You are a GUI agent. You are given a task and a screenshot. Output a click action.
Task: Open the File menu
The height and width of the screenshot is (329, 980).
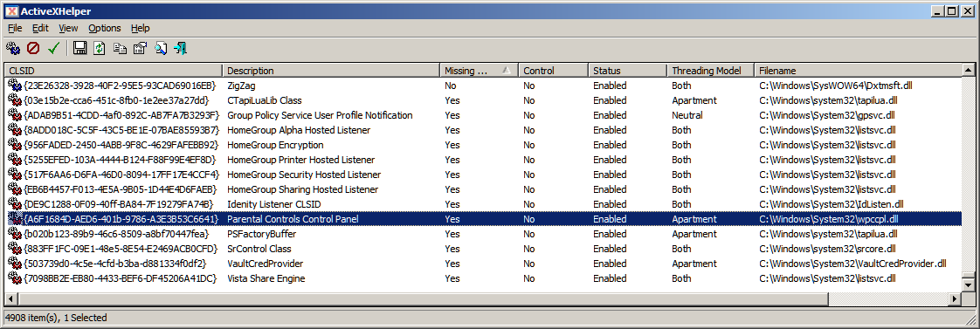[x=15, y=28]
